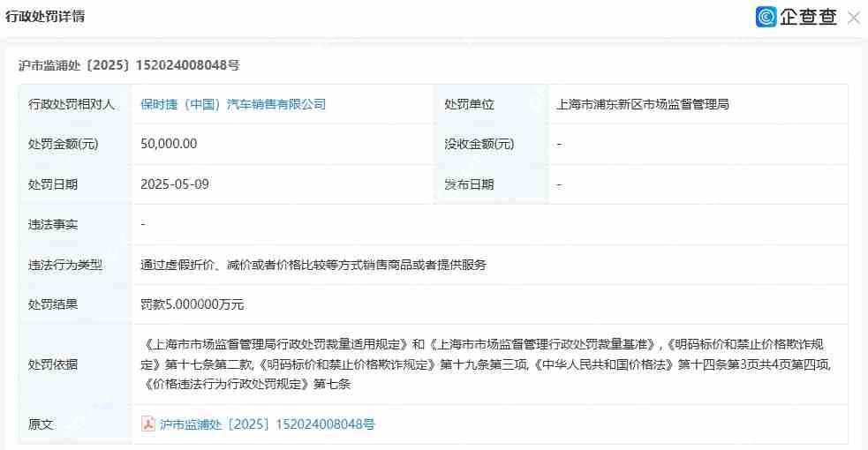Select the date 2025-05-09
Image resolution: width=868 pixels, height=450 pixels.
tap(175, 184)
